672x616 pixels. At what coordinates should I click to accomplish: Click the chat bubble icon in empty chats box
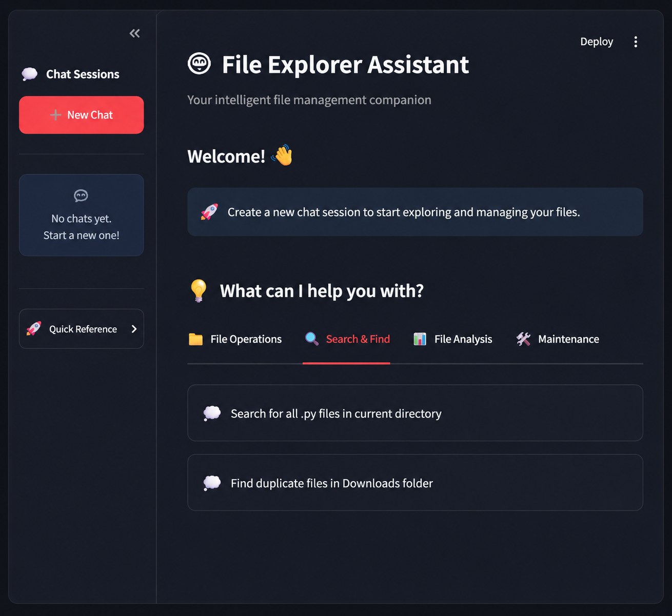click(81, 195)
